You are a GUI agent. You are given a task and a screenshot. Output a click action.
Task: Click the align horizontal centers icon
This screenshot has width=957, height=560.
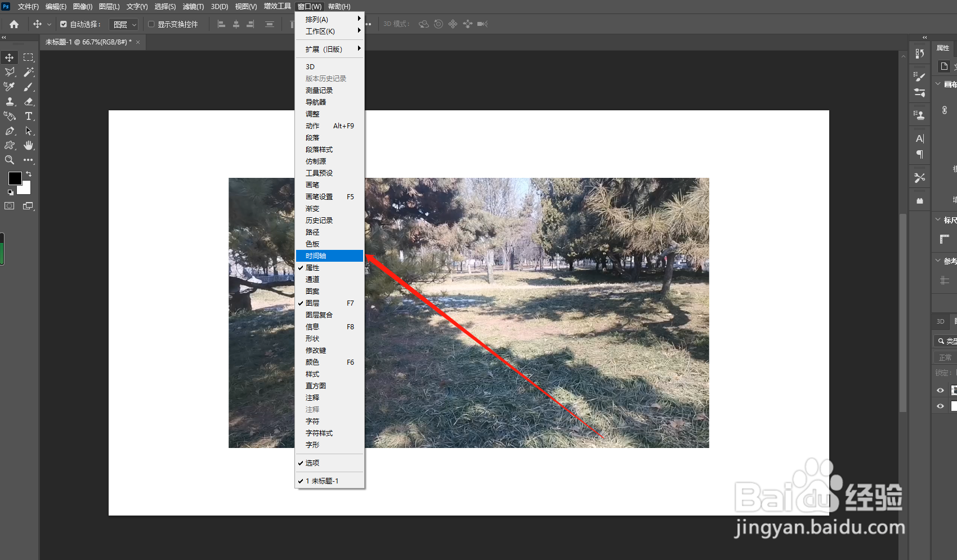(x=236, y=24)
